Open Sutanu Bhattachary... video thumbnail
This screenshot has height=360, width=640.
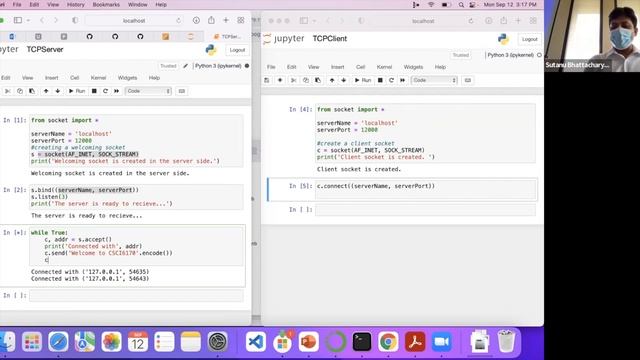[592, 36]
